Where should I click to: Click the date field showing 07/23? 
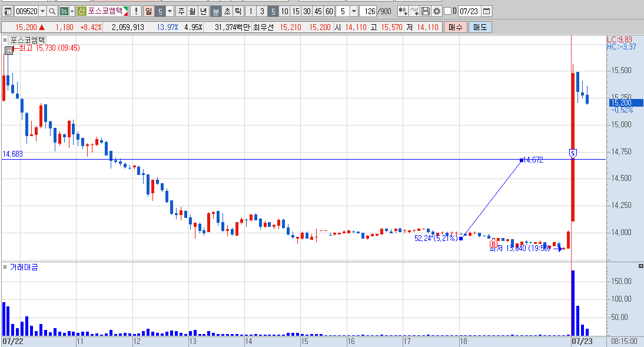pyautogui.click(x=469, y=11)
